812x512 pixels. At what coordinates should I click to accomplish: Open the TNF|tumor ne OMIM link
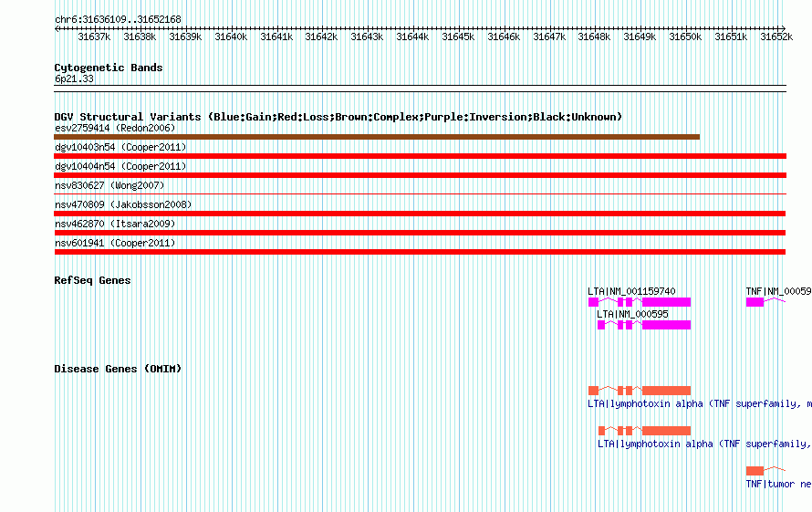point(778,484)
